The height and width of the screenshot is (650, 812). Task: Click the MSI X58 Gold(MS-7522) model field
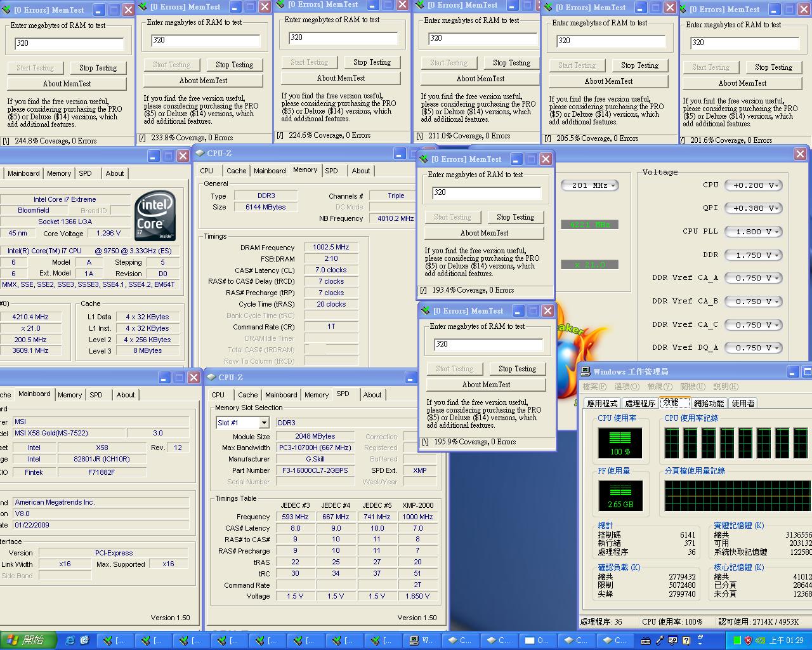point(69,433)
